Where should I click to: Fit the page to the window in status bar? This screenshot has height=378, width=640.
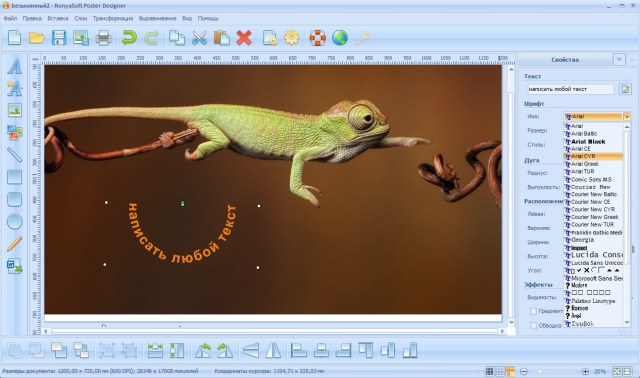(617, 371)
